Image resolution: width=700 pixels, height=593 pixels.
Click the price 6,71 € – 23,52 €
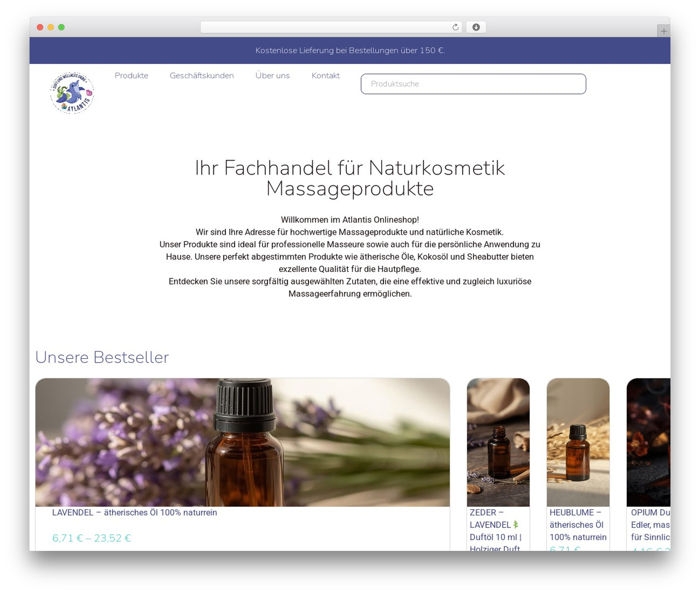click(x=92, y=538)
